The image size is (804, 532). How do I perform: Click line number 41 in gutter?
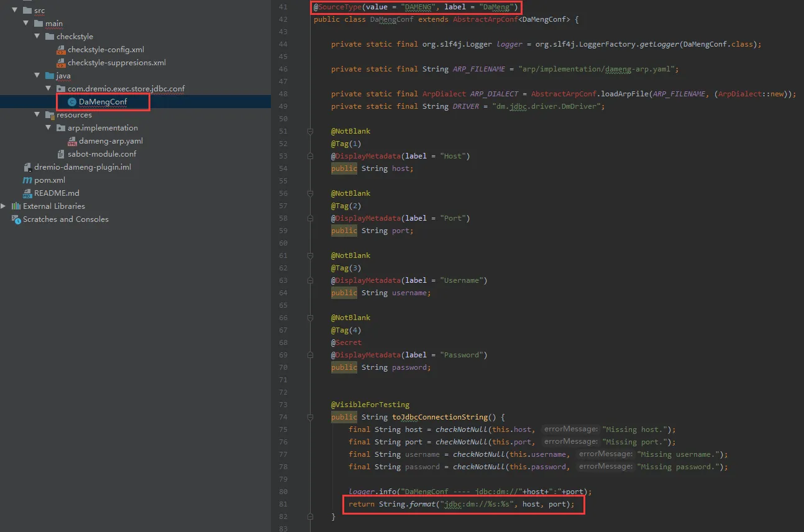283,7
